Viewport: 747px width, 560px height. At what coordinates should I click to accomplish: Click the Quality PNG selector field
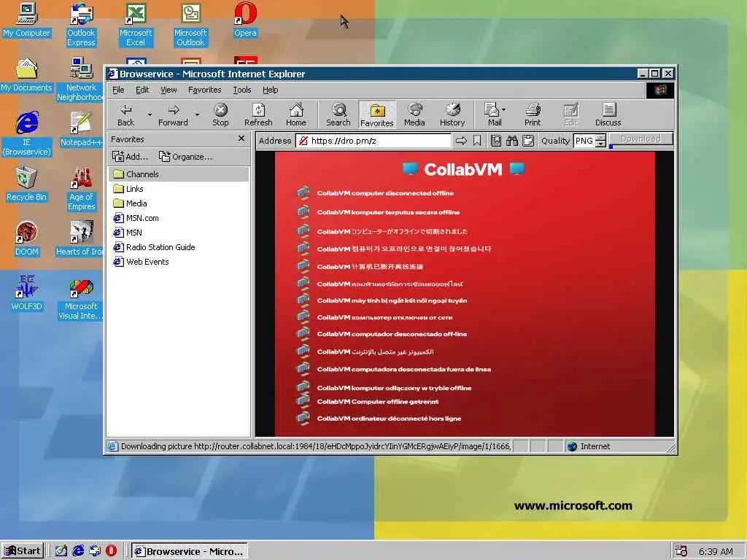point(584,141)
